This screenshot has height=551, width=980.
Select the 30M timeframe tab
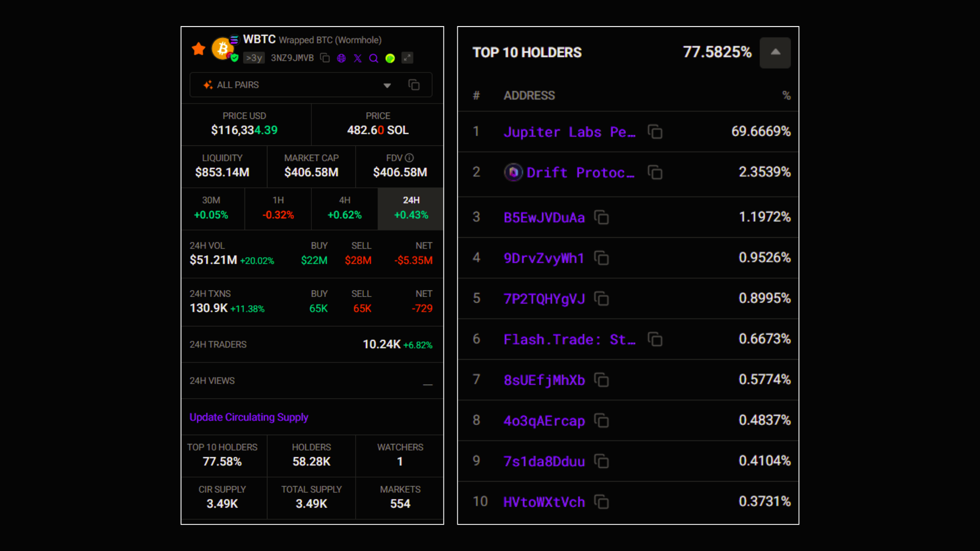(x=211, y=208)
